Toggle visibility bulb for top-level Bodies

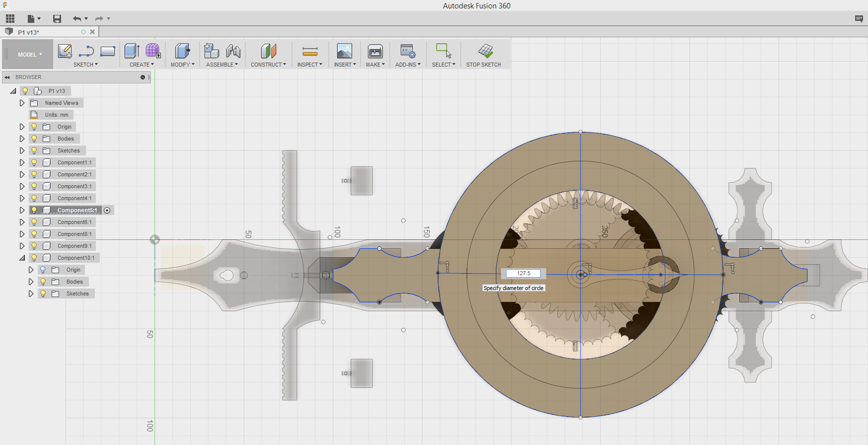pyautogui.click(x=34, y=139)
